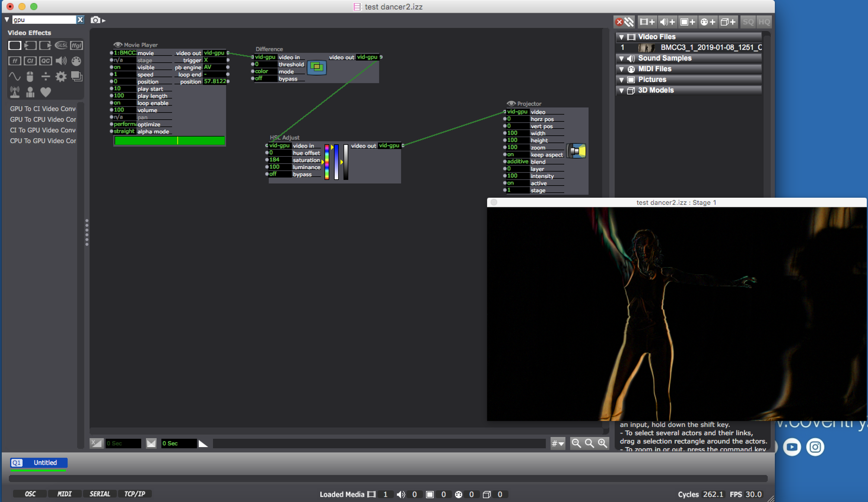Image resolution: width=868 pixels, height=502 pixels.
Task: Click the add video file button
Action: (647, 22)
